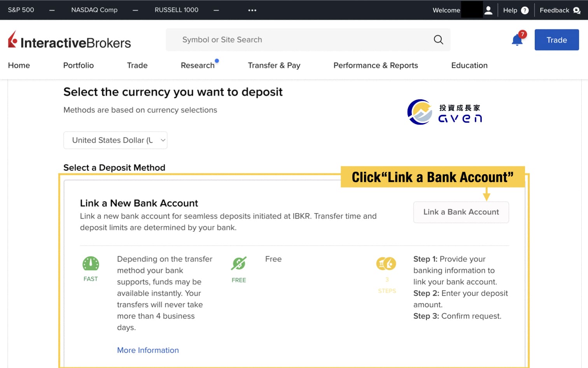Click the "Link a New Bank Account" heading
This screenshot has width=588, height=368.
pos(139,203)
